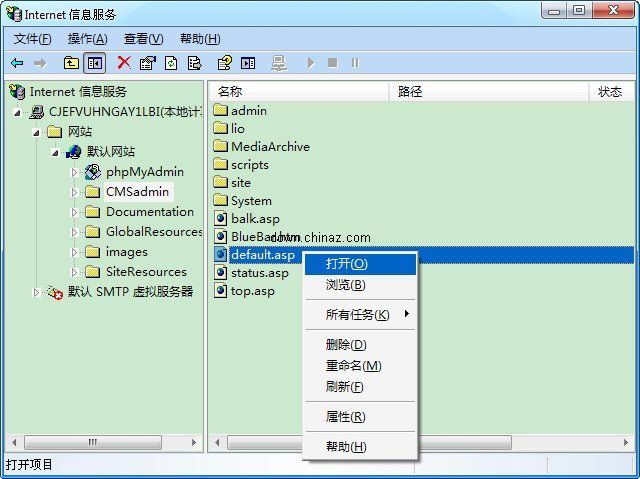
Task: Collapse the local computer node
Action: tap(17, 113)
